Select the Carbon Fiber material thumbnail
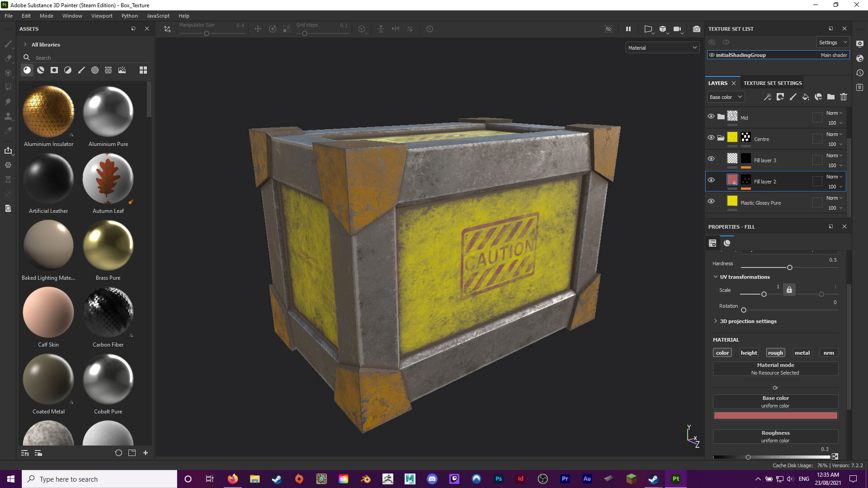The height and width of the screenshot is (488, 868). (108, 312)
